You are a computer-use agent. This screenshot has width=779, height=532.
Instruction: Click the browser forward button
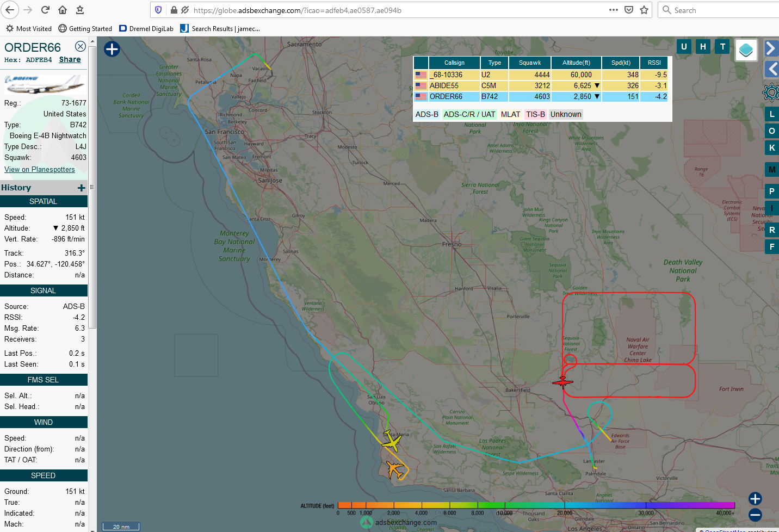(28, 10)
